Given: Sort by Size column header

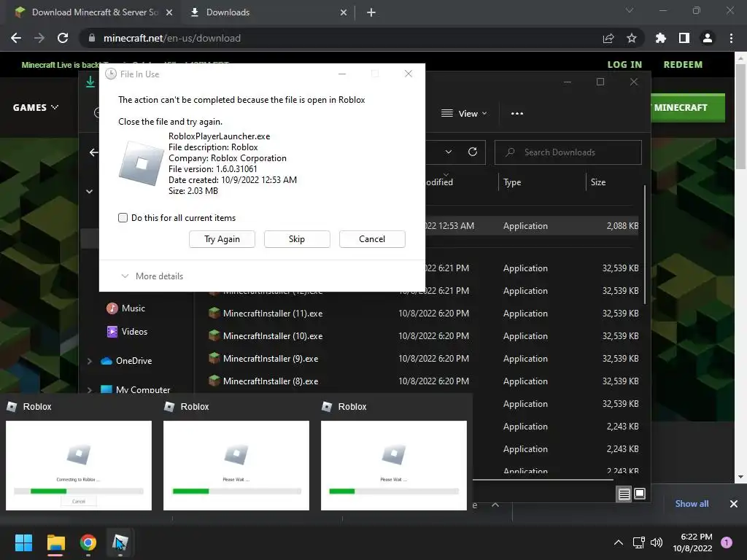Looking at the screenshot, I should pos(598,182).
